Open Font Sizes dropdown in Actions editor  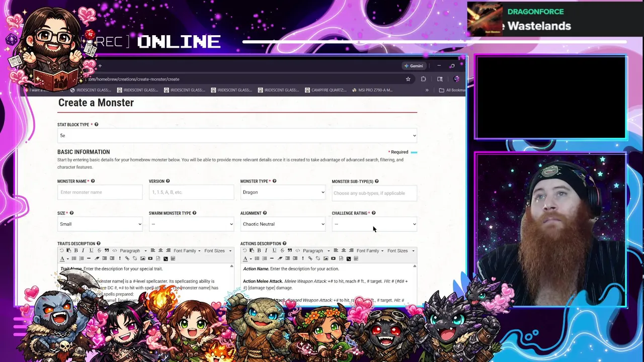click(x=401, y=250)
